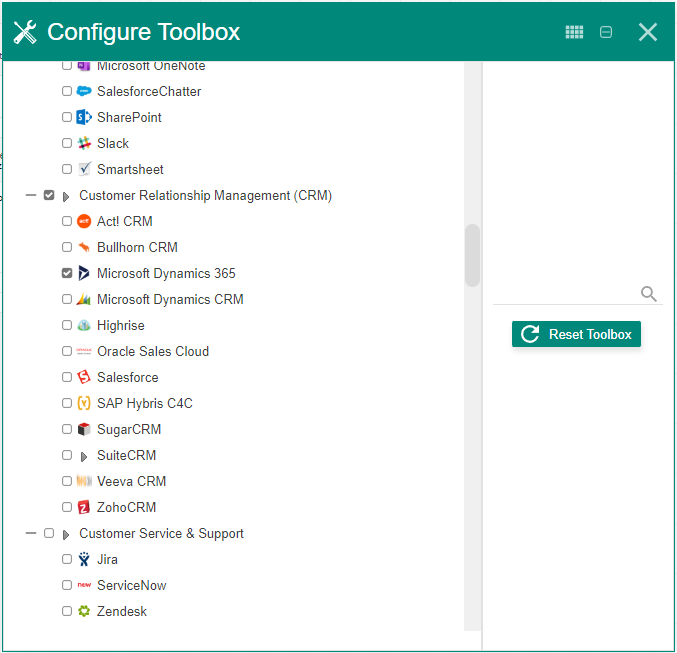Select the SugarCRM tree item

128,429
